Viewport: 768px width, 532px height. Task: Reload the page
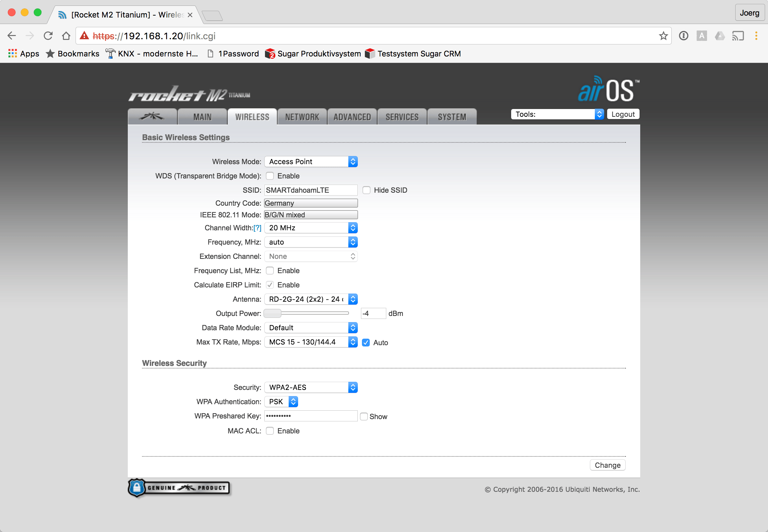pyautogui.click(x=48, y=36)
